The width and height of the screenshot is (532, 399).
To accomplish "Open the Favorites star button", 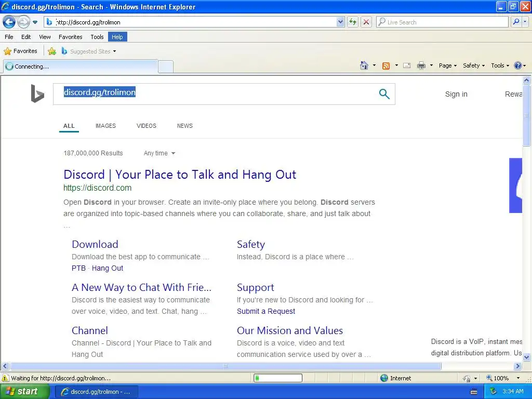I will [x=21, y=51].
